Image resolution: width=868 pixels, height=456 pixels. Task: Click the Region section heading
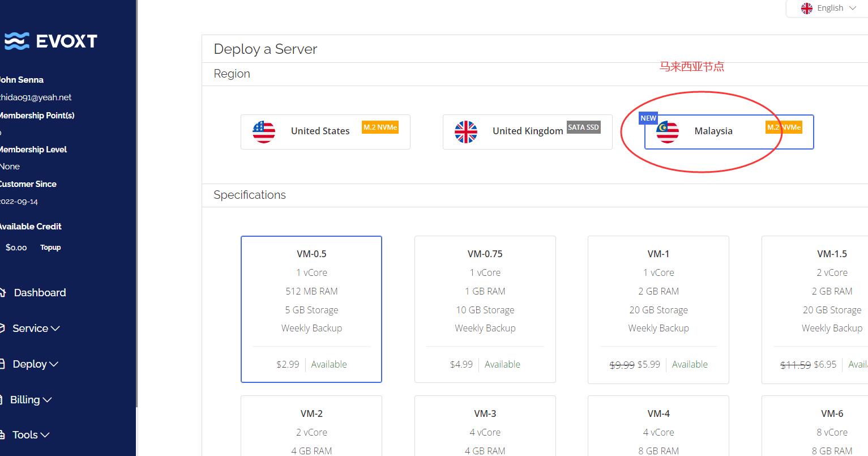[232, 74]
